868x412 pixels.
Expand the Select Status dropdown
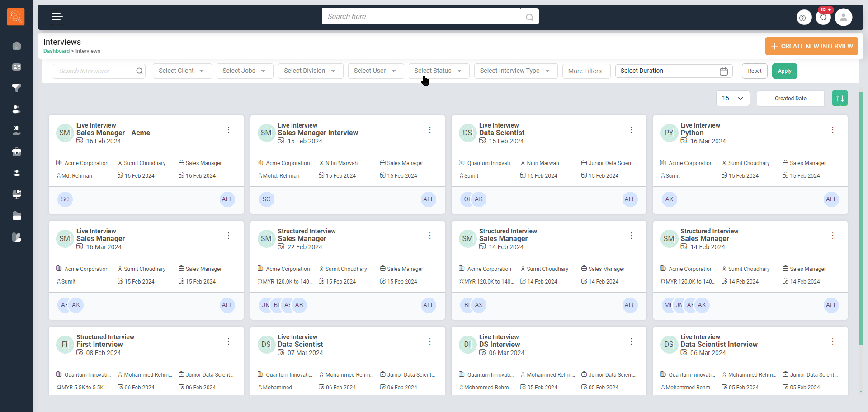click(438, 71)
